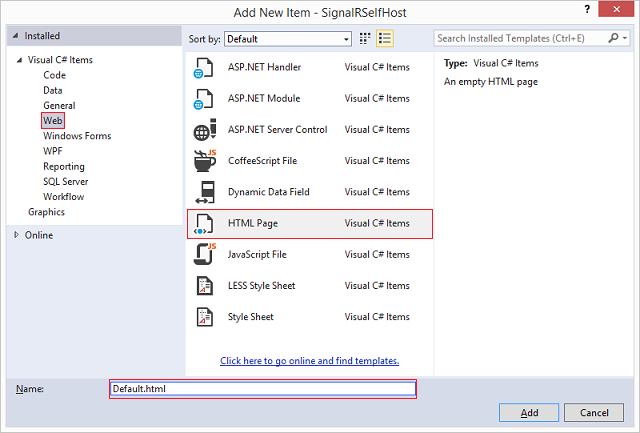Viewport: 640px width, 433px height.
Task: Click the ASP.NET Server Control text
Action: (x=278, y=130)
